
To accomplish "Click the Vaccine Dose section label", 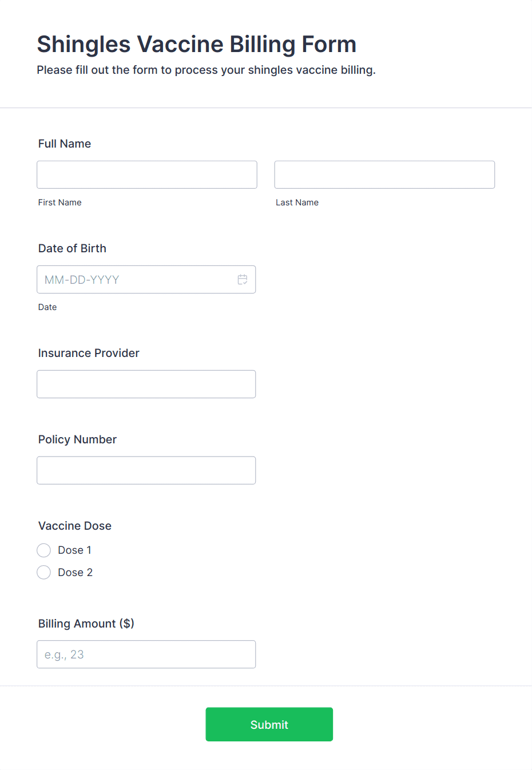I will (x=75, y=526).
